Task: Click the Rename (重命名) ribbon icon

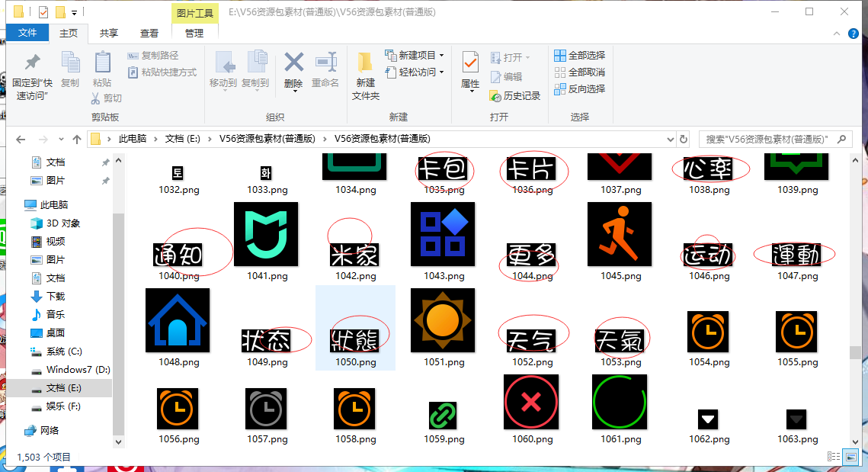Action: coord(325,64)
